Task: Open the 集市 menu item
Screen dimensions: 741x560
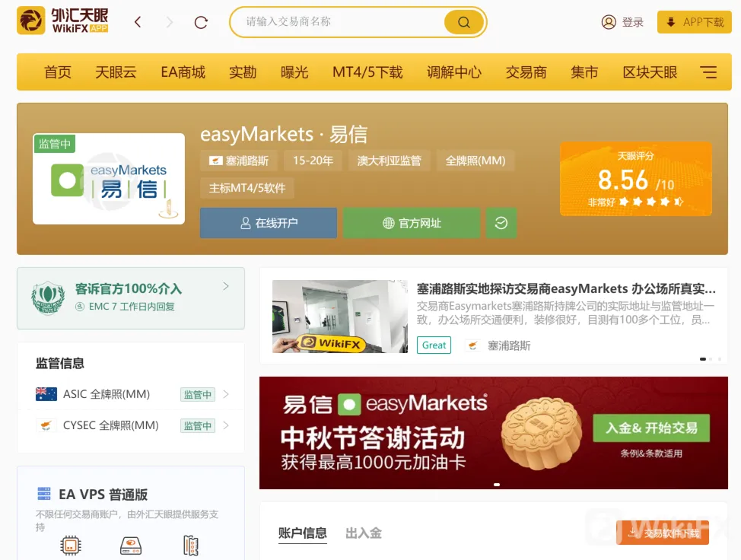Action: click(584, 72)
